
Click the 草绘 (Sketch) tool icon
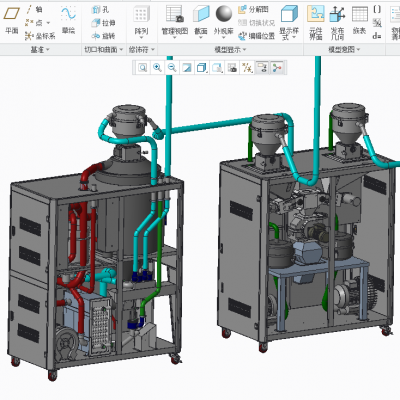[68, 20]
